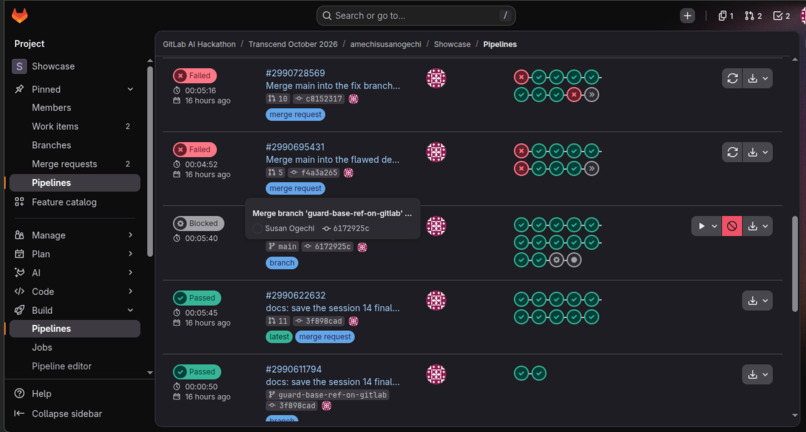Click skipped stage icon of #2990695431
Screen dimensions: 806x432
click(x=592, y=169)
